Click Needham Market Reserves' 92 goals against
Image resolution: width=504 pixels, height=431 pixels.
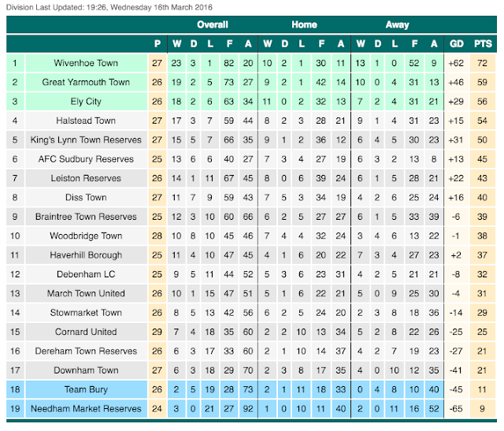point(248,409)
